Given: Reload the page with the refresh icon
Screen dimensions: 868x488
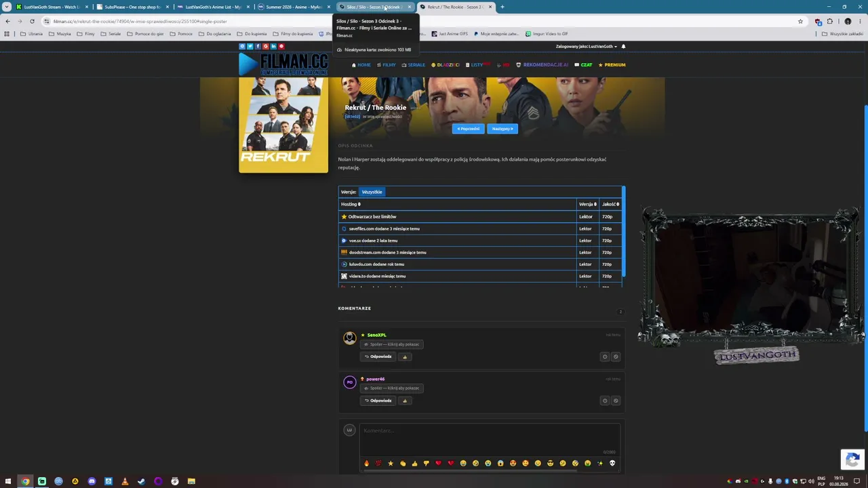Looking at the screenshot, I should pos(32,21).
